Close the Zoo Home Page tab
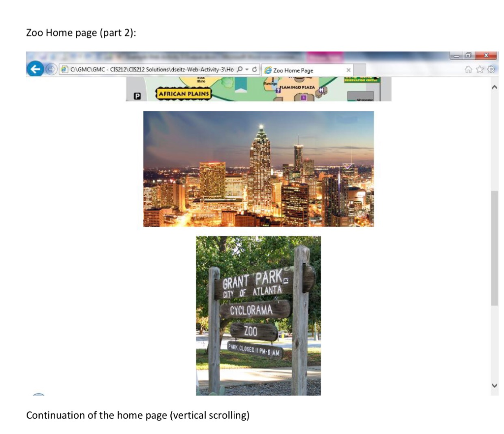The width and height of the screenshot is (504, 434). 348,70
